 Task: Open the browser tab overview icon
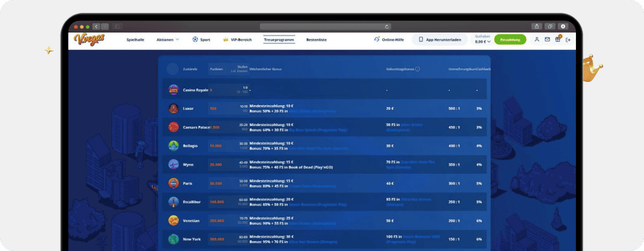549,26
